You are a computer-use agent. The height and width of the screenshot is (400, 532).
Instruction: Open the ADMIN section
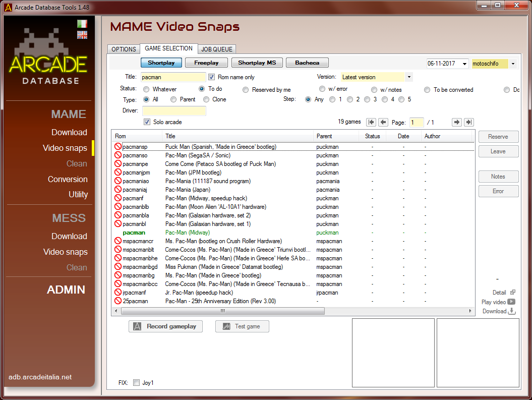[x=66, y=290]
